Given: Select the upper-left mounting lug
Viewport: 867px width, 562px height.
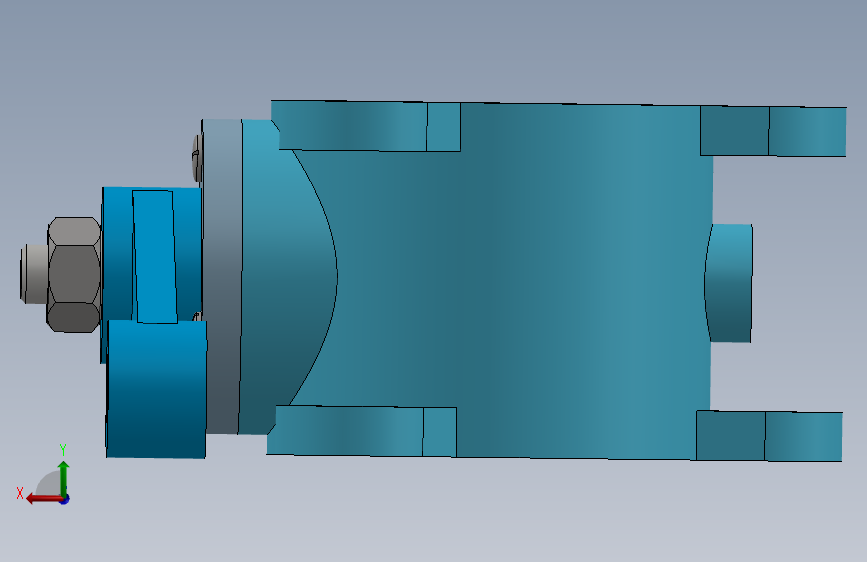Looking at the screenshot, I should pyautogui.click(x=365, y=126).
